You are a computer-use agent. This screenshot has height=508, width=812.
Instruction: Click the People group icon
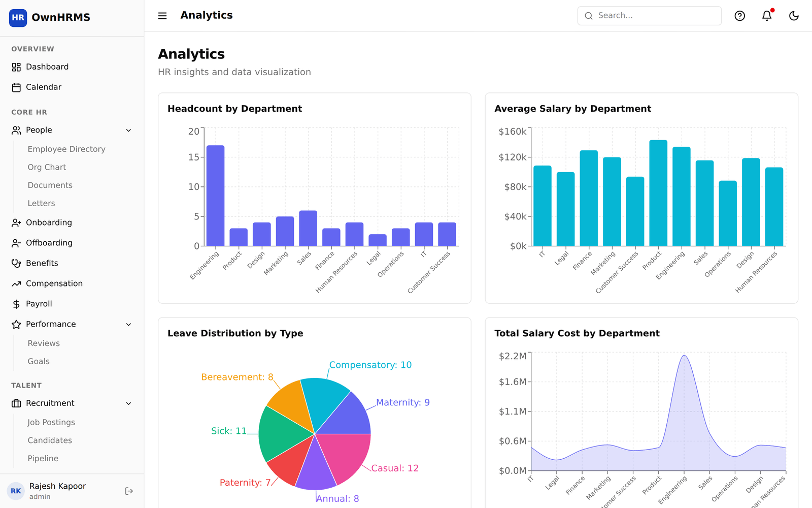tap(16, 131)
